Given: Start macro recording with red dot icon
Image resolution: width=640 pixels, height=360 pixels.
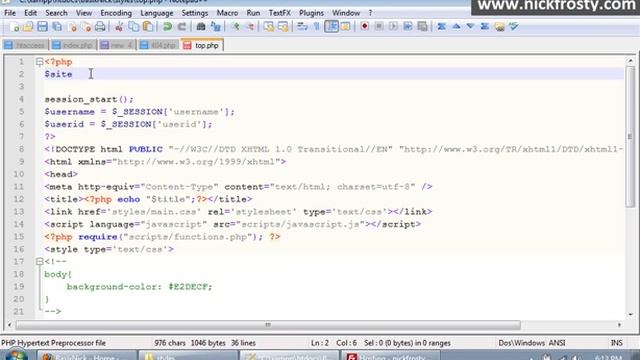Looking at the screenshot, I should (364, 27).
